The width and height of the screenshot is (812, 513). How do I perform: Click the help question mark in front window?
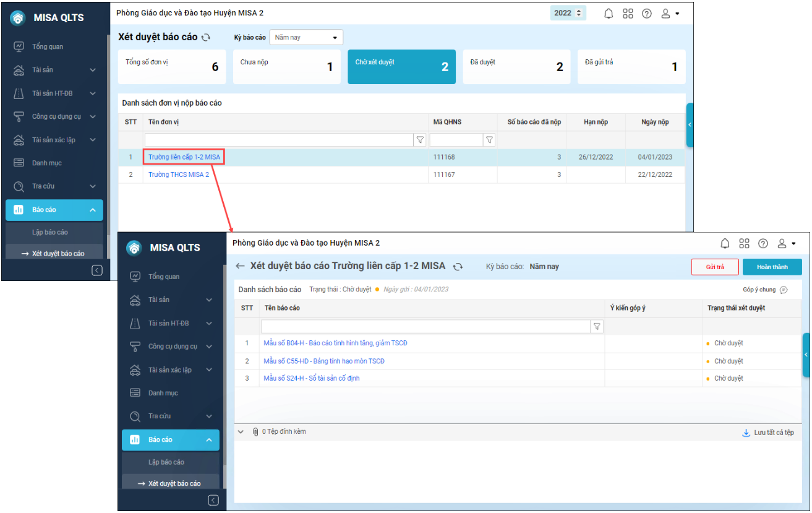click(763, 243)
